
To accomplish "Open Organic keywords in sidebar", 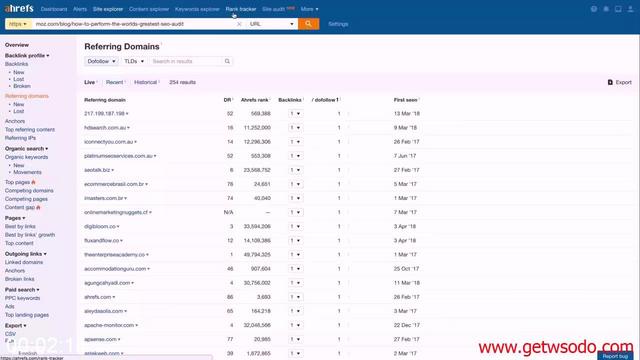I will (x=27, y=157).
